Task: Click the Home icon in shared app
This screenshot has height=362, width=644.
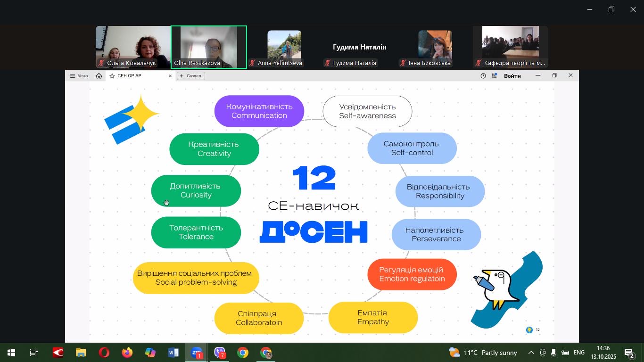Action: click(x=99, y=76)
